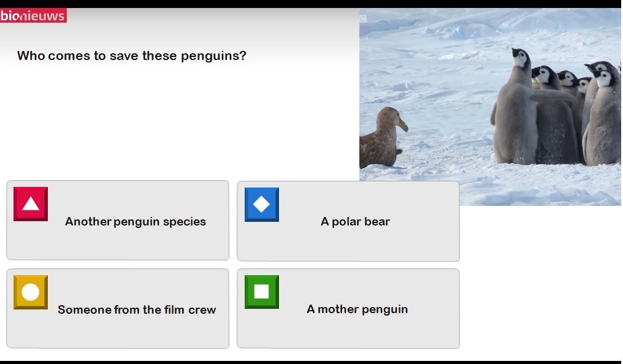Viewport: 623px width, 364px height.
Task: Choose answer 'Someone from the film crew'
Action: 118,308
